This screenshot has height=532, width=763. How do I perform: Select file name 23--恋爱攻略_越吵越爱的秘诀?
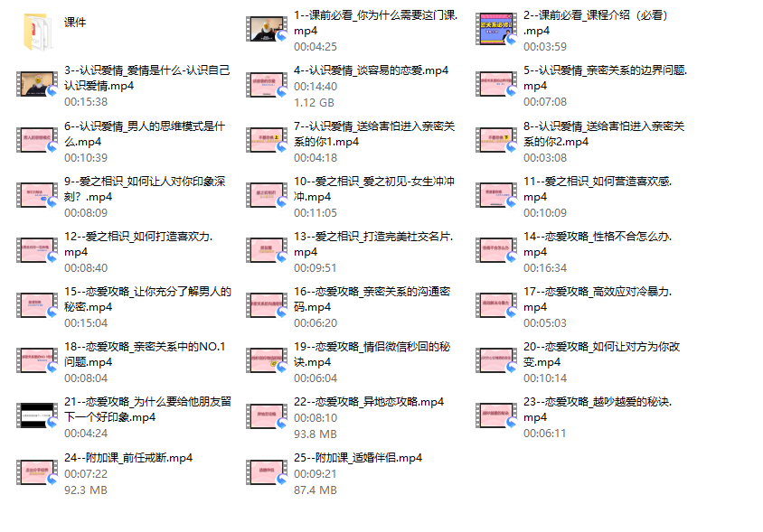pos(598,409)
